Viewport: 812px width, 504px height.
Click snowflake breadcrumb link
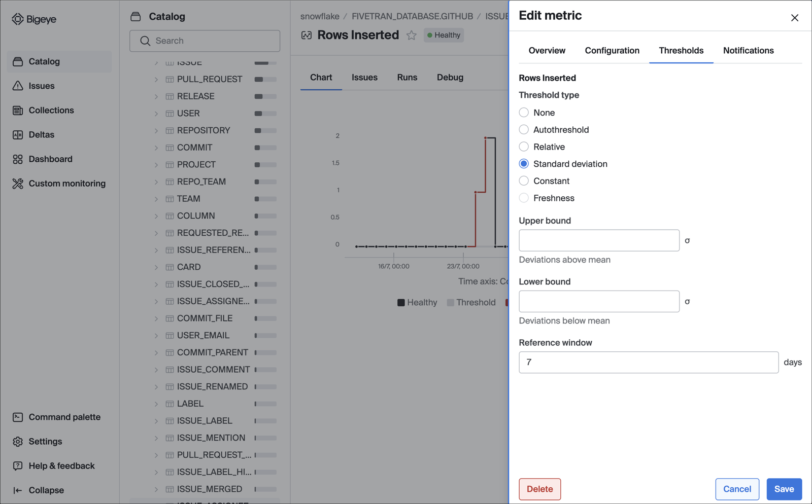320,16
